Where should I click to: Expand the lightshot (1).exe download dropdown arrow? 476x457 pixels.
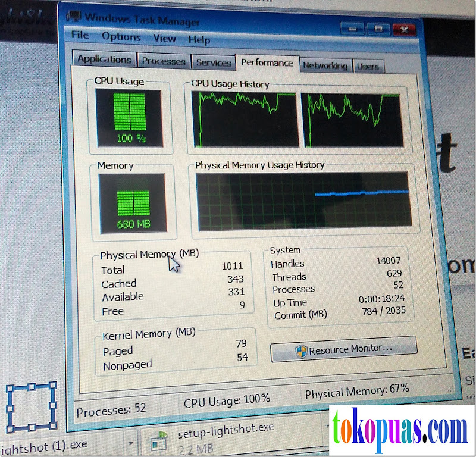click(131, 444)
